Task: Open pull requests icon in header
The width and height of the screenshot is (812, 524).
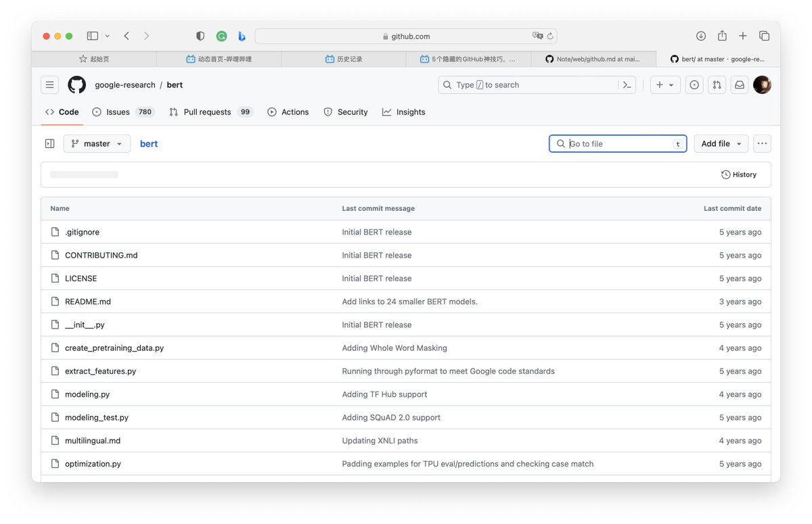Action: point(717,85)
